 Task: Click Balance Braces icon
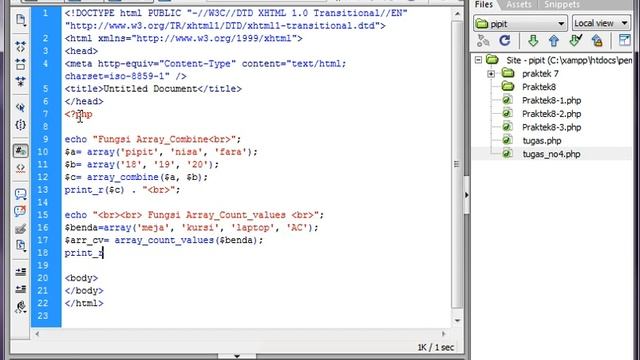click(x=20, y=124)
